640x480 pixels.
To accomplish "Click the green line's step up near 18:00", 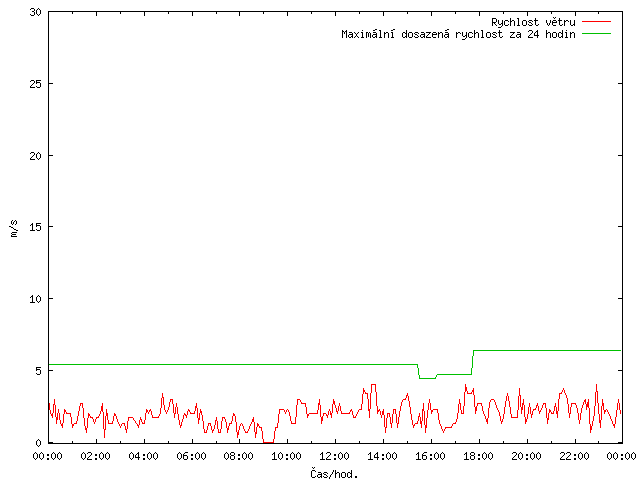I will pyautogui.click(x=473, y=362).
